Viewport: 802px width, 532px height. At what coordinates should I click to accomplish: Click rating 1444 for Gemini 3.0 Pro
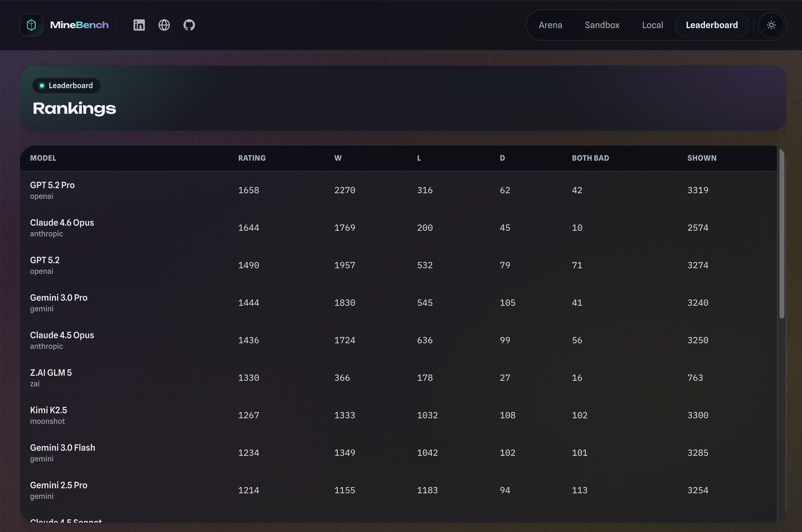tap(249, 303)
